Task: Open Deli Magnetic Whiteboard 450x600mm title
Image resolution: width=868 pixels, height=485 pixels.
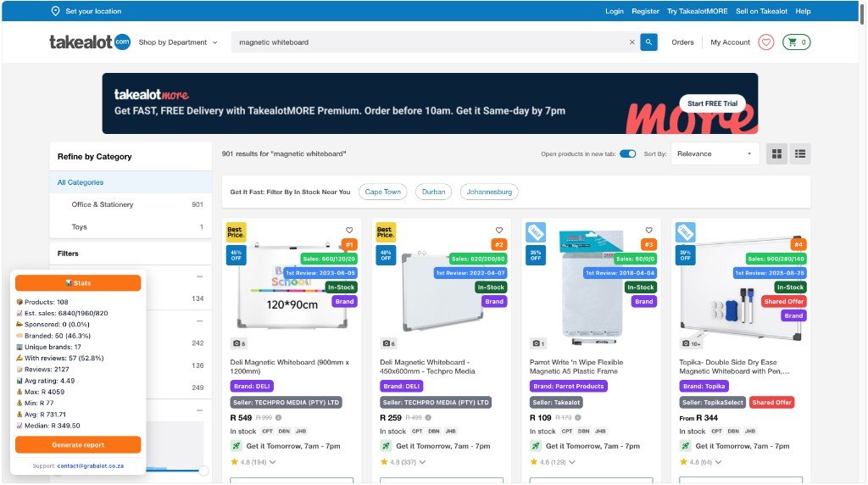Action: tap(427, 367)
